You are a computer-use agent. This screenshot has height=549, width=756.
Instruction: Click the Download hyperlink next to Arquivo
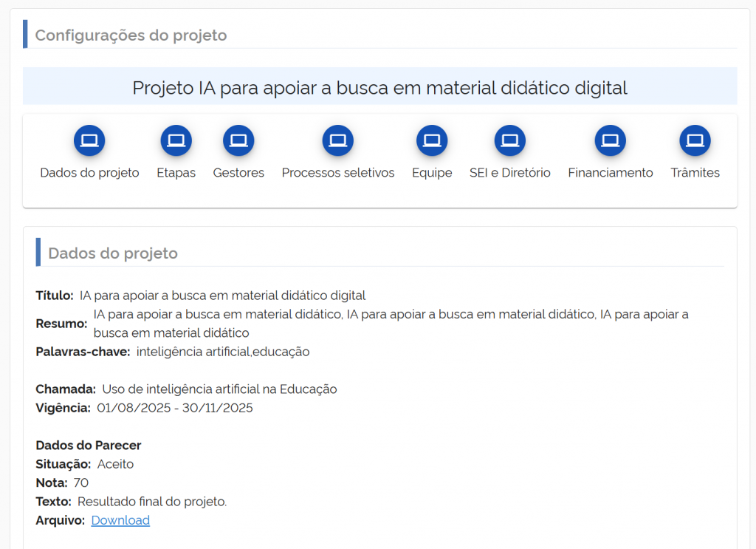(x=120, y=520)
